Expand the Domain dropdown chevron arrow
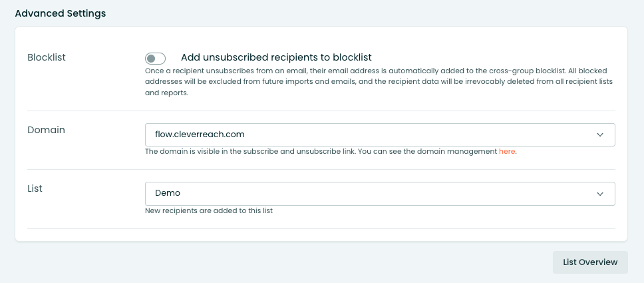644x283 pixels. point(600,135)
